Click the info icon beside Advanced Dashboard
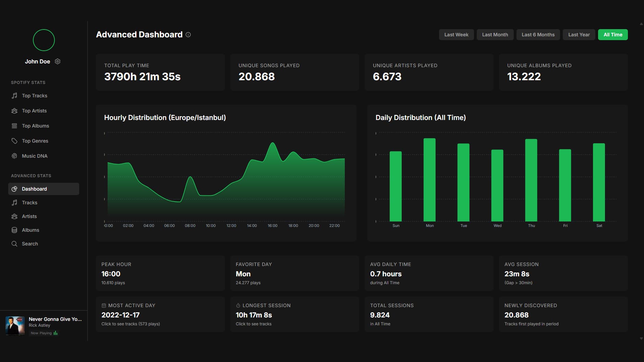644x362 pixels. click(x=188, y=35)
